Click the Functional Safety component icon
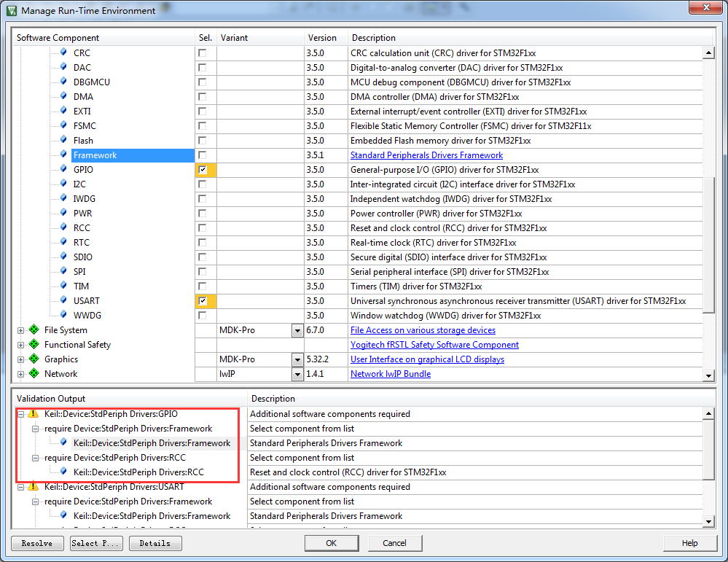Screen dimensions: 728x562 (34, 345)
